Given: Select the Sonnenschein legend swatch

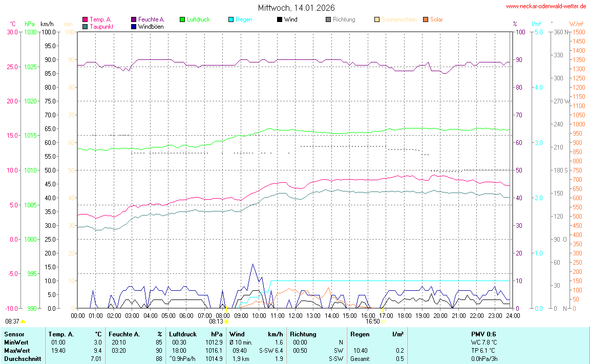Looking at the screenshot, I should 377,19.
